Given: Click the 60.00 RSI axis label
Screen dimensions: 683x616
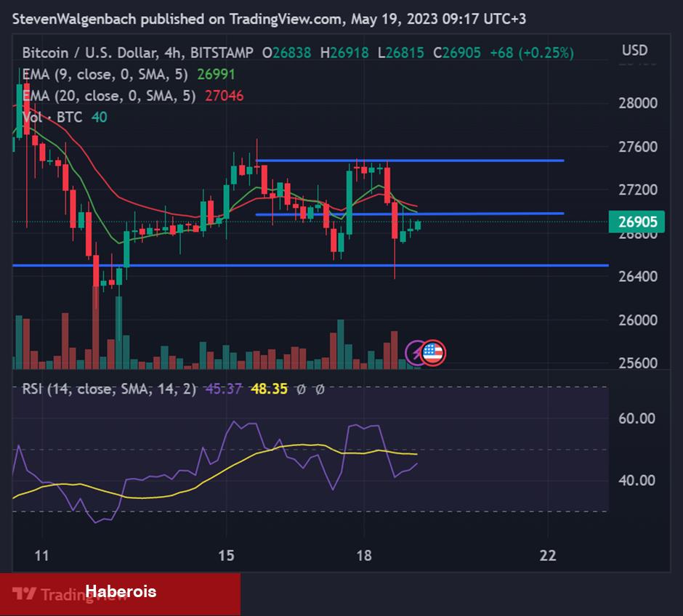Looking at the screenshot, I should tap(636, 418).
